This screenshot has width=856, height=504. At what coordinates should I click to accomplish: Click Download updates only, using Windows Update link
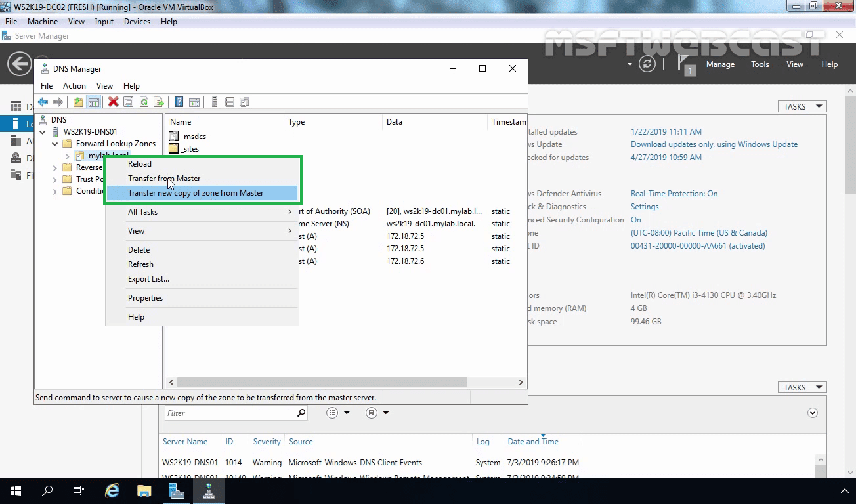714,144
